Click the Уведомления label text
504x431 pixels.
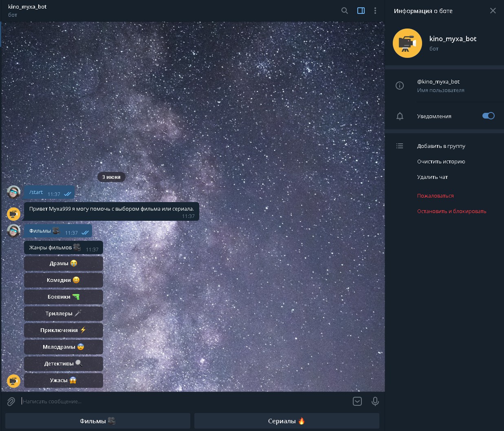pyautogui.click(x=434, y=116)
